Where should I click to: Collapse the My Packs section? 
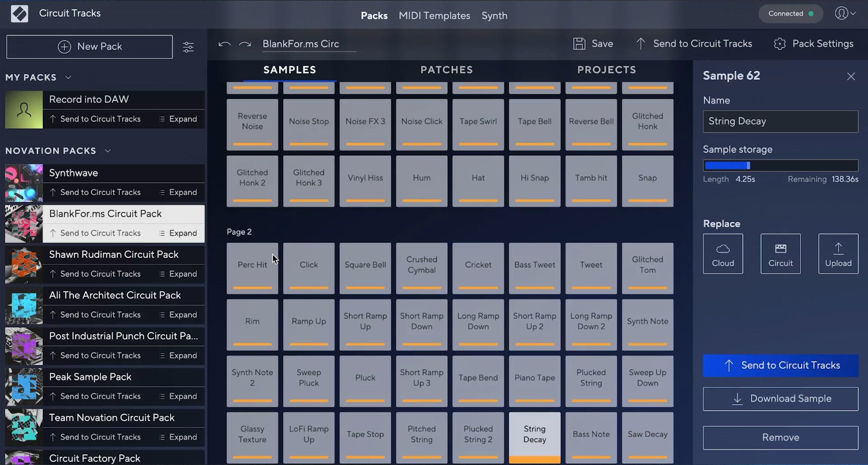point(68,77)
